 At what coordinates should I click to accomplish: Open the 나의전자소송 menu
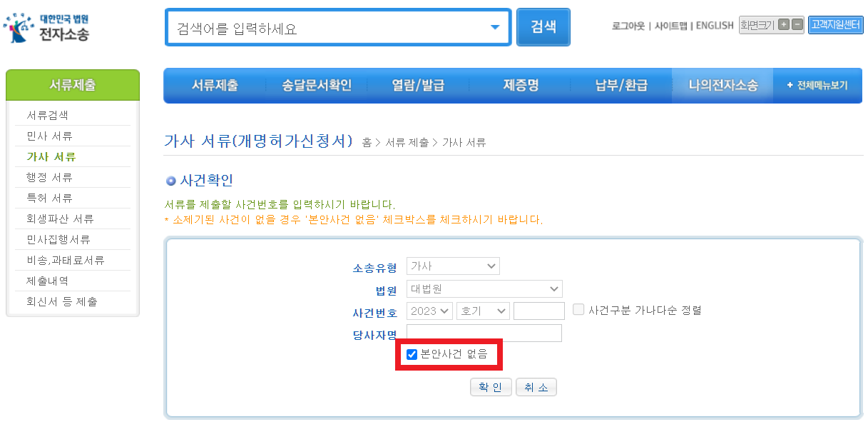point(723,85)
